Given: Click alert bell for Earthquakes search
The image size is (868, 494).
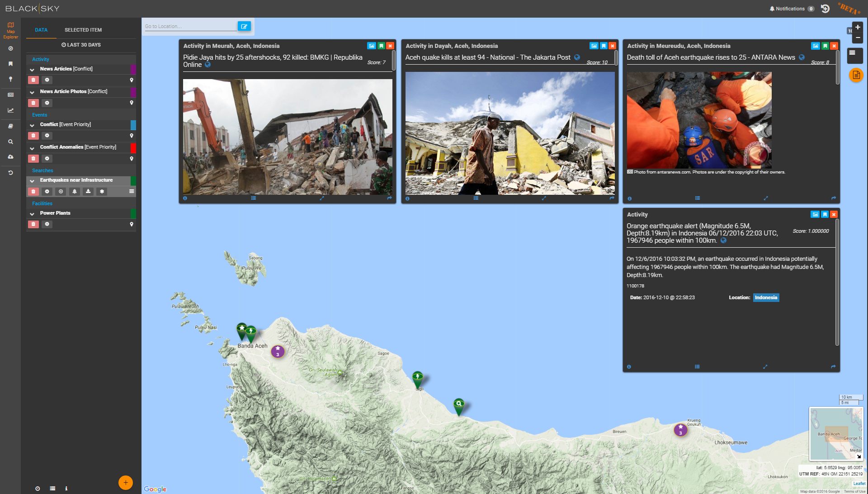Looking at the screenshot, I should (x=75, y=192).
